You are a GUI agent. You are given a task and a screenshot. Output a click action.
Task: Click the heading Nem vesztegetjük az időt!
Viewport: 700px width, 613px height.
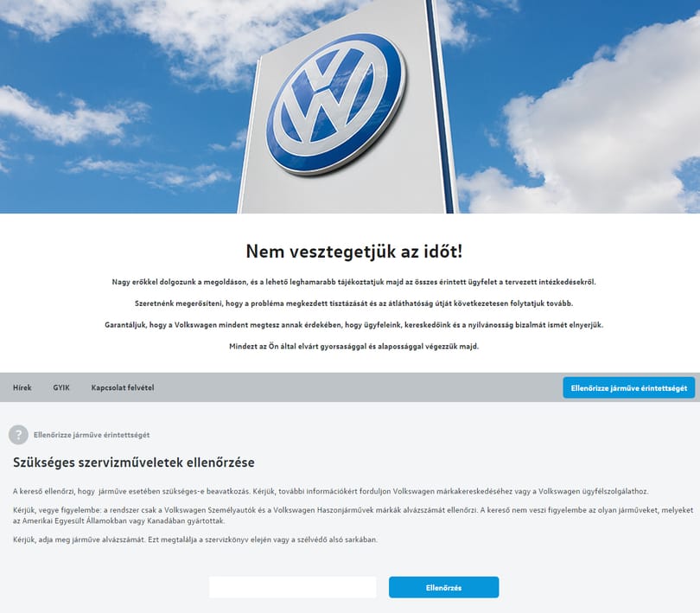click(x=354, y=251)
